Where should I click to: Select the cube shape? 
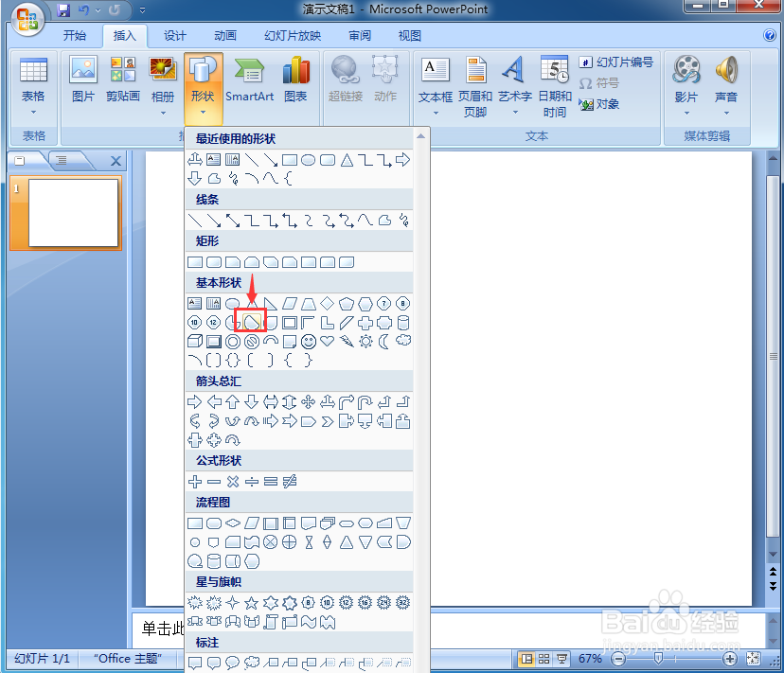pyautogui.click(x=194, y=342)
